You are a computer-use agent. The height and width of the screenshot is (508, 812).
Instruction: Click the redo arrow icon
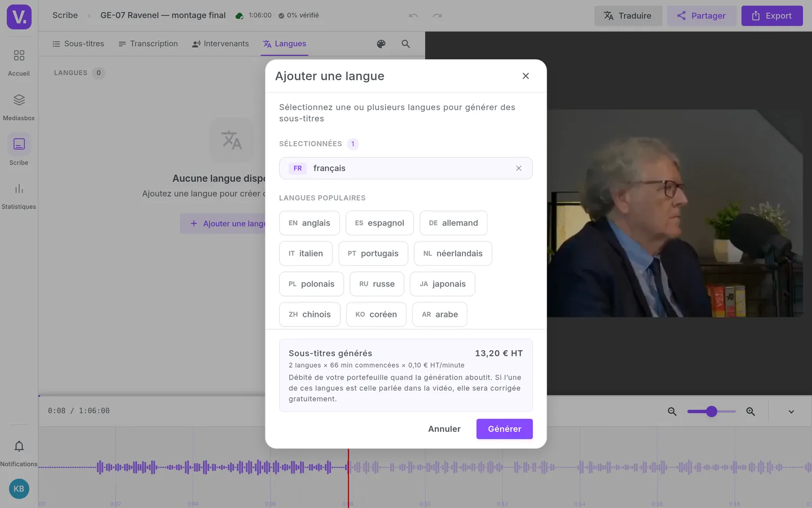click(437, 16)
